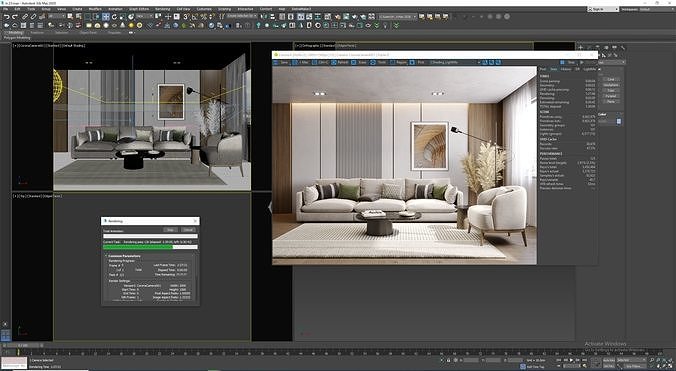This screenshot has height=371, width=676.
Task: Toggle the Selection Lock icon in status bar
Action: 448,360
